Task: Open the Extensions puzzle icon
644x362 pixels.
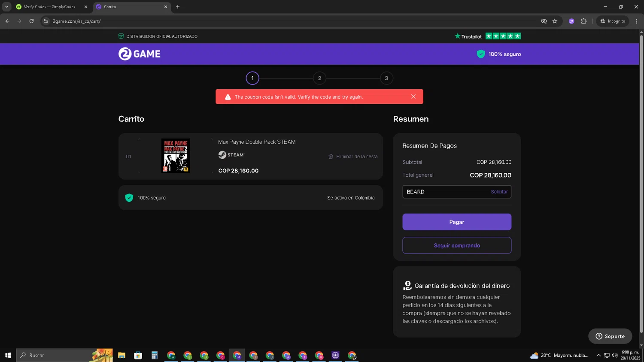Action: pos(584,21)
